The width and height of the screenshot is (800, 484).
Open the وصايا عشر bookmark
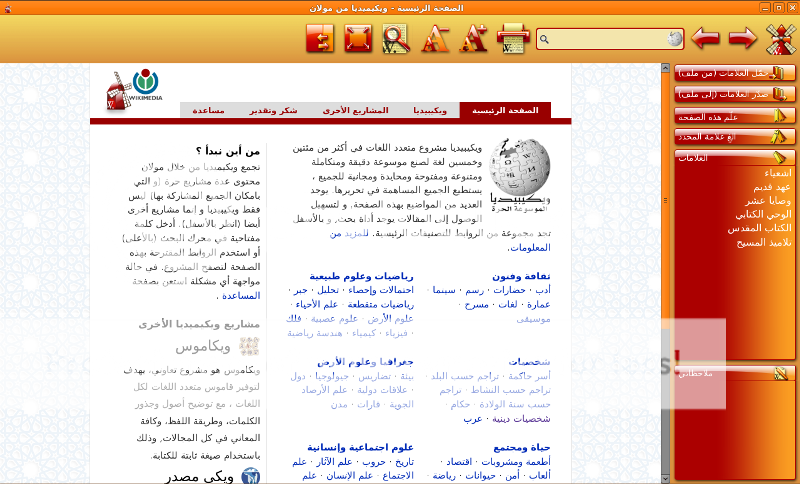tap(768, 201)
